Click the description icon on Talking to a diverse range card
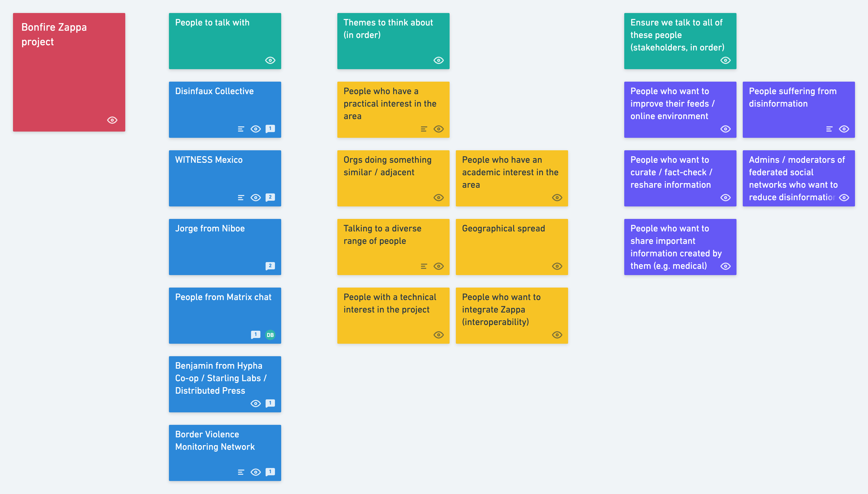 (424, 266)
